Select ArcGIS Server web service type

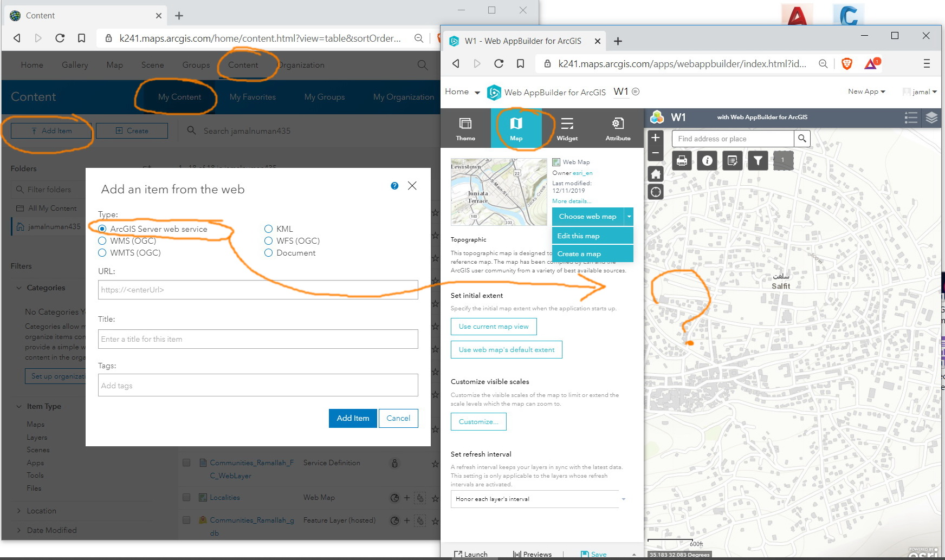pos(102,229)
